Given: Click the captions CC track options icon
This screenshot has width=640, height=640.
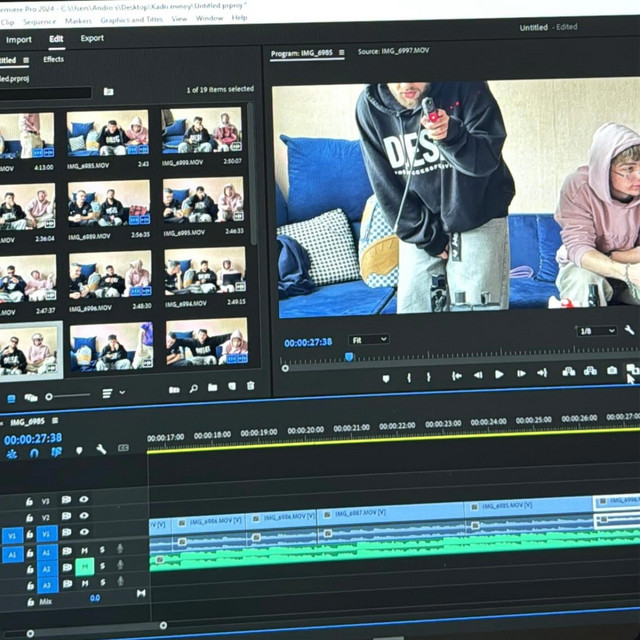Looking at the screenshot, I should (123, 448).
